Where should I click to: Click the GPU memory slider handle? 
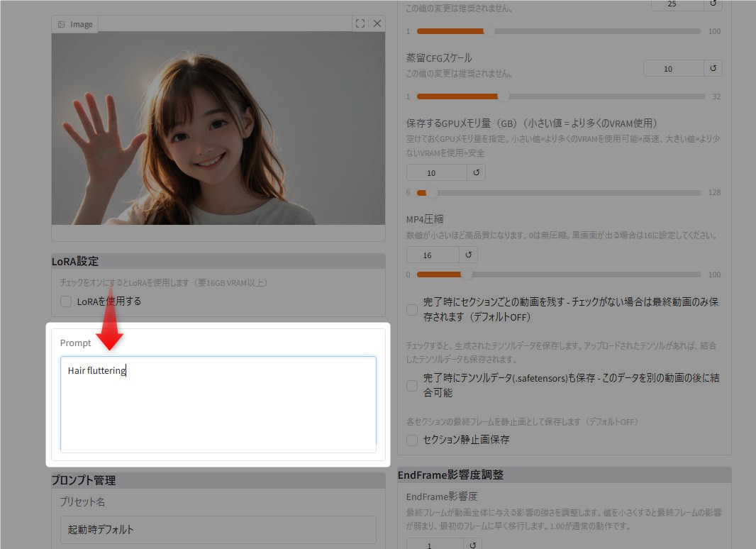tap(431, 193)
